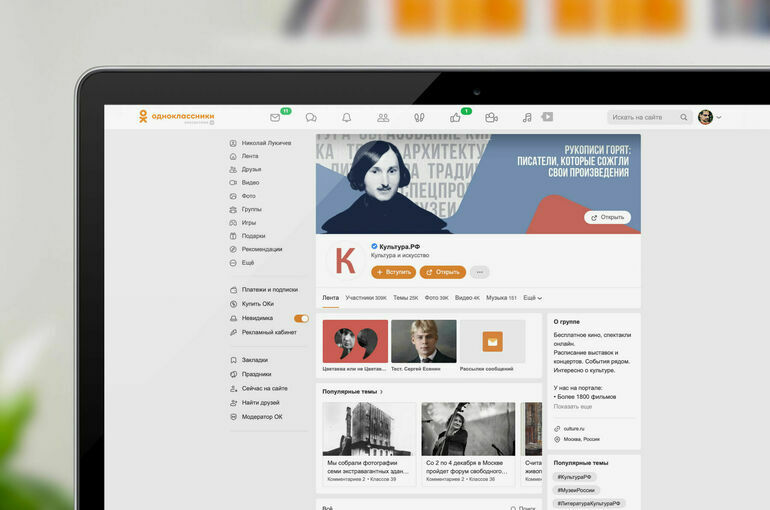Switch to 'Фото' group tab
This screenshot has width=770, height=510.
click(x=437, y=298)
